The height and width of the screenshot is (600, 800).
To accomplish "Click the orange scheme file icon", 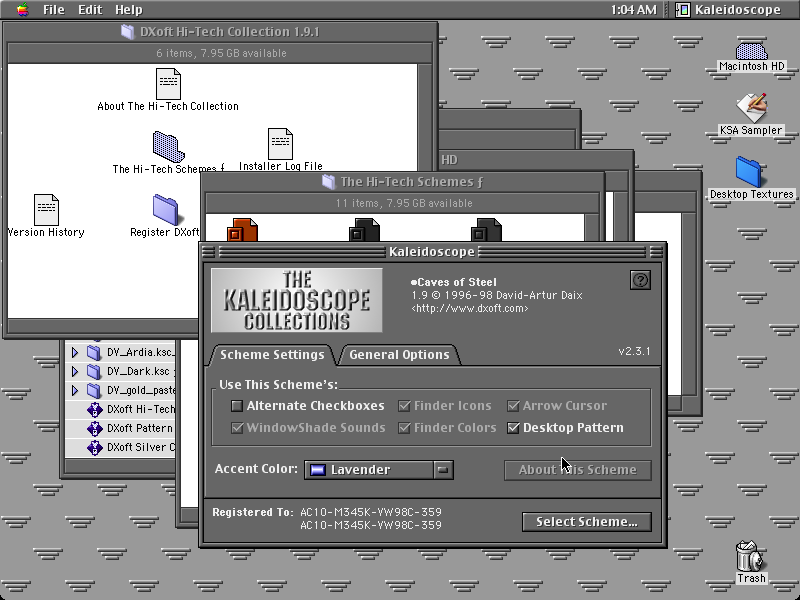I will (x=242, y=230).
